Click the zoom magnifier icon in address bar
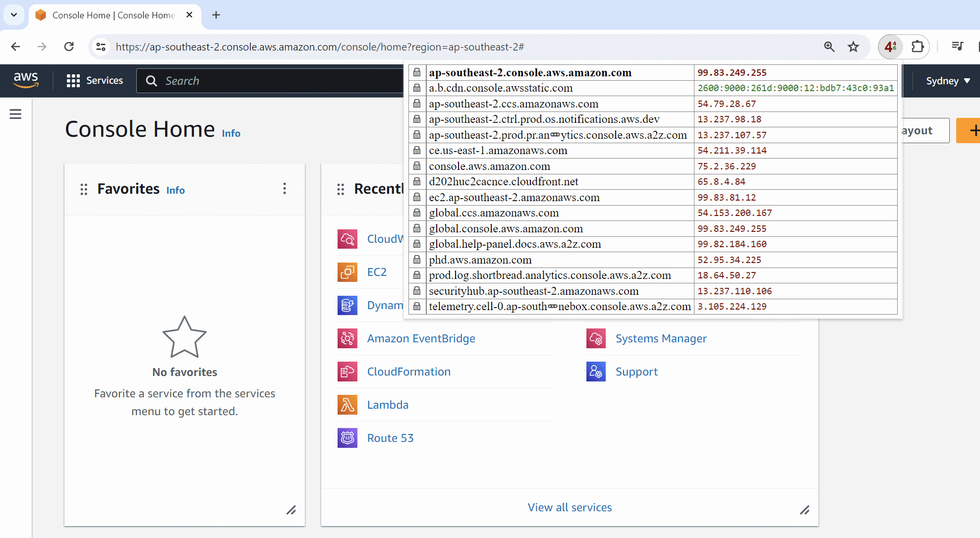This screenshot has height=538, width=980. [829, 47]
